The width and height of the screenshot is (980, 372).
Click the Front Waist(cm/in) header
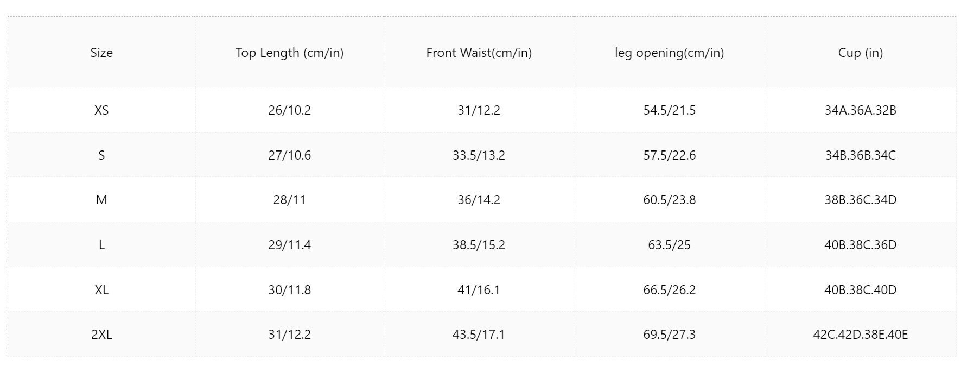[x=479, y=53]
